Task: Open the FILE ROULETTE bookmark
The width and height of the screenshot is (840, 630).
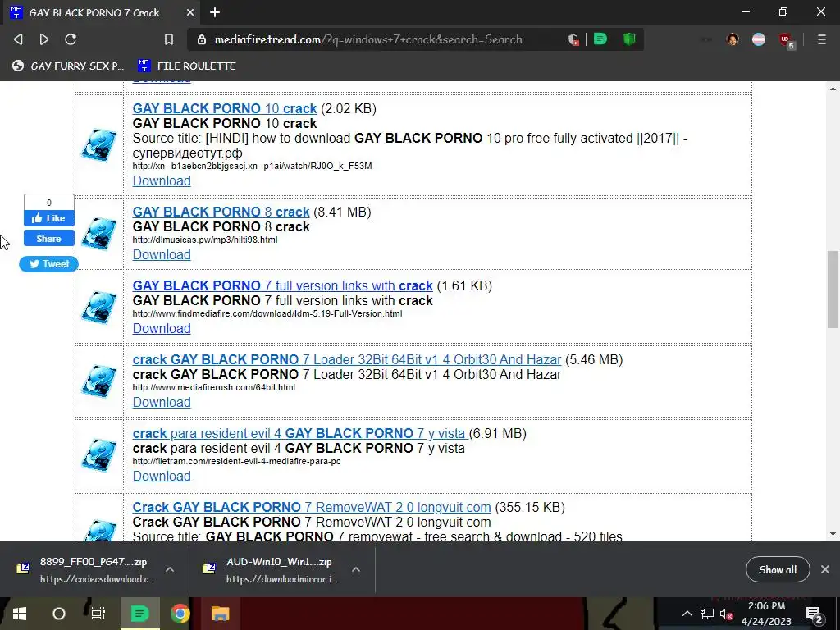Action: click(186, 66)
